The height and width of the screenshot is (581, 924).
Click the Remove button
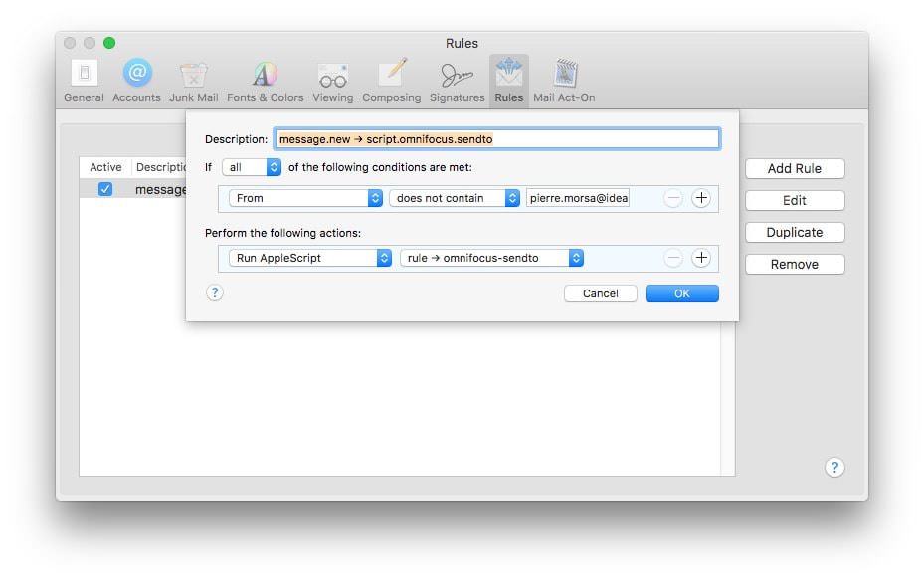pos(795,264)
